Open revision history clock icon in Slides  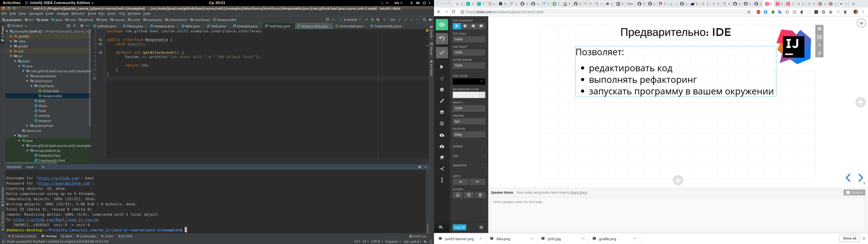pos(442,124)
